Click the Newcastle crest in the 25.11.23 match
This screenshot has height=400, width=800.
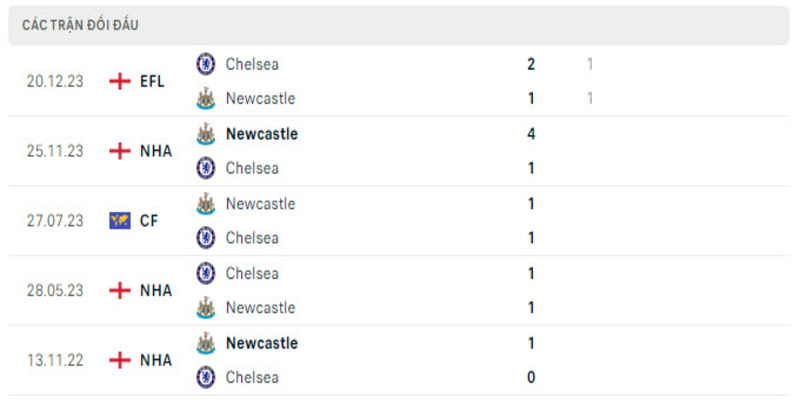click(206, 133)
